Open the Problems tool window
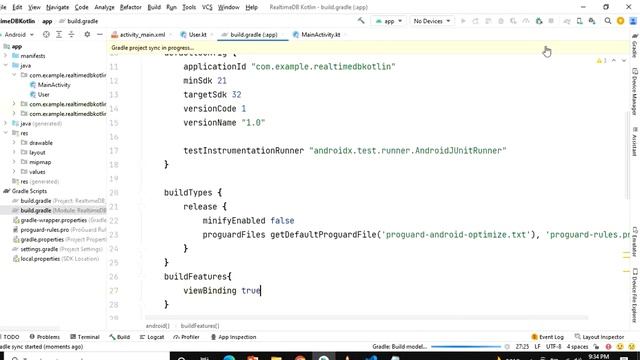Image resolution: width=640 pixels, height=360 pixels. (44, 337)
